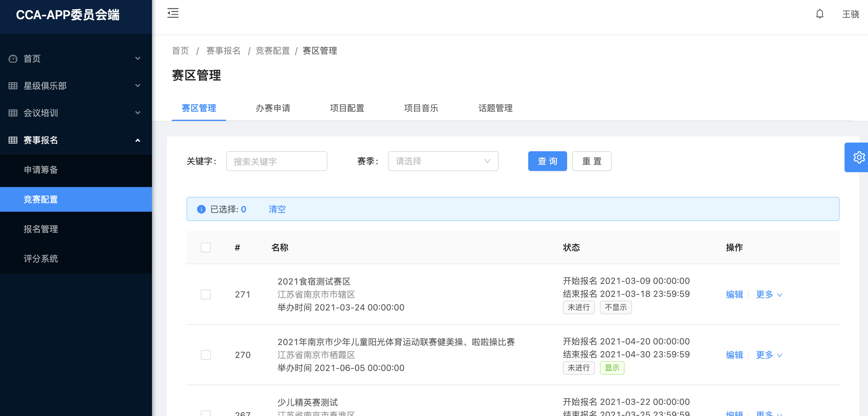Switch to the 办赛申请 tab
The height and width of the screenshot is (416, 868).
click(x=273, y=108)
